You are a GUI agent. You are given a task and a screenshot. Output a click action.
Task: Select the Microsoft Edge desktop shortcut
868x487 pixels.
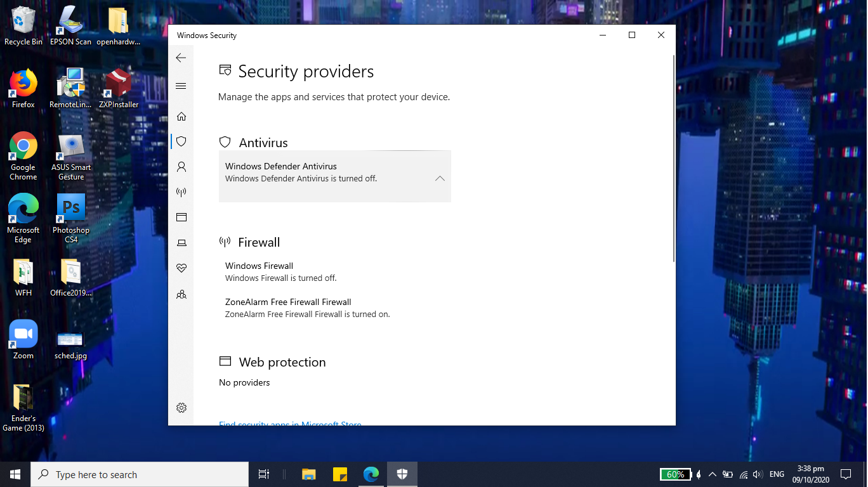point(23,219)
